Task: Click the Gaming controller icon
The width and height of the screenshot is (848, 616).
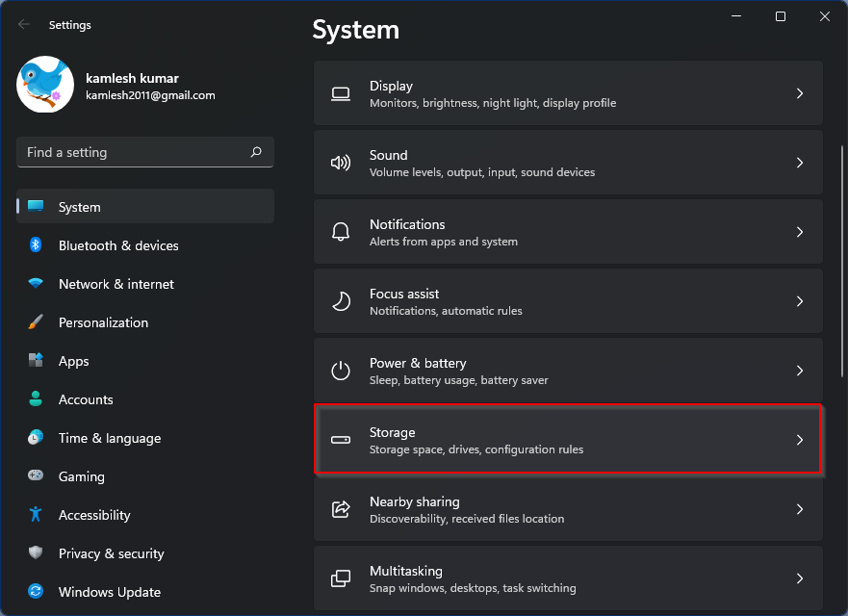Action: coord(36,476)
